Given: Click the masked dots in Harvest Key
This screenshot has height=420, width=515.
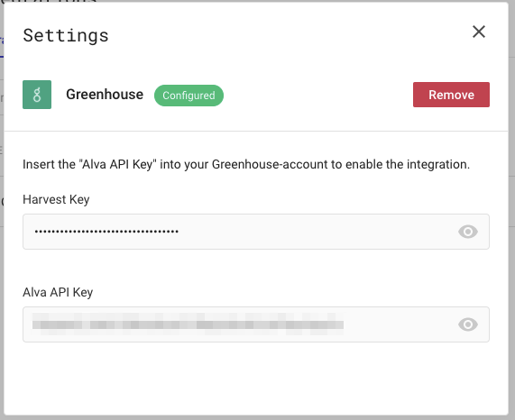Looking at the screenshot, I should click(106, 232).
